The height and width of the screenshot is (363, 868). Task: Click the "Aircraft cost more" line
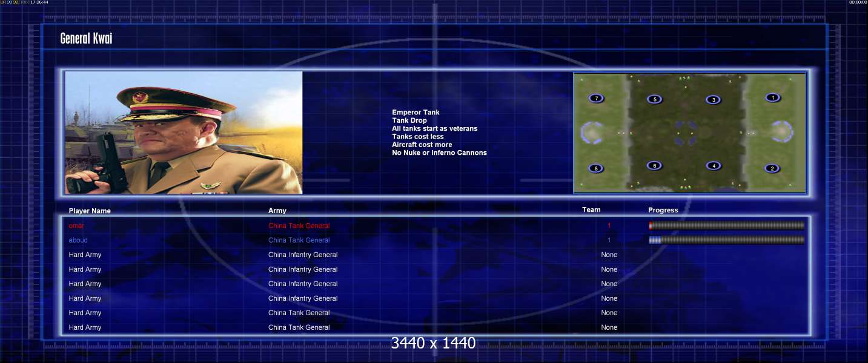click(x=422, y=145)
